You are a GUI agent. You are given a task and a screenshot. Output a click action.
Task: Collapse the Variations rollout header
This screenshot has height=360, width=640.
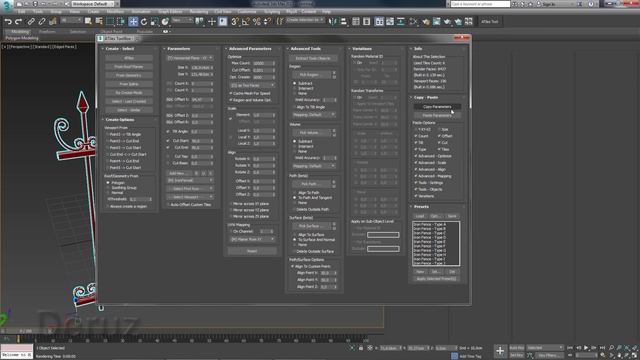362,49
